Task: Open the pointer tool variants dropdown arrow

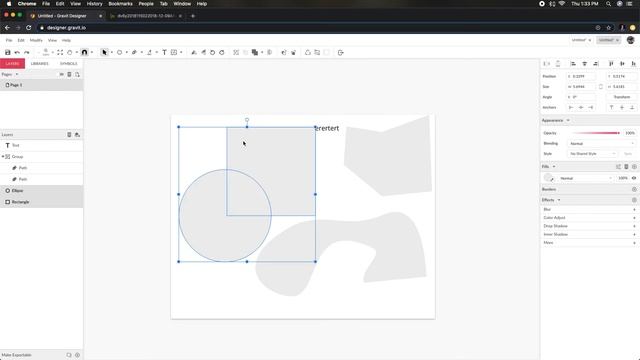Action: coord(111,52)
